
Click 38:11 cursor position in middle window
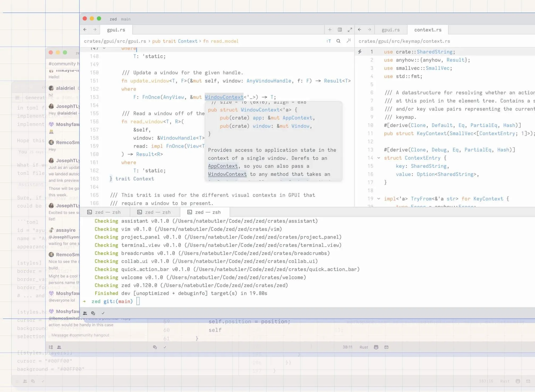point(347,347)
